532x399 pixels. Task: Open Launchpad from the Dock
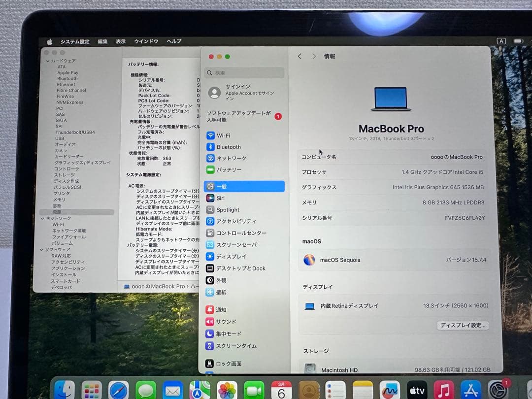click(92, 391)
